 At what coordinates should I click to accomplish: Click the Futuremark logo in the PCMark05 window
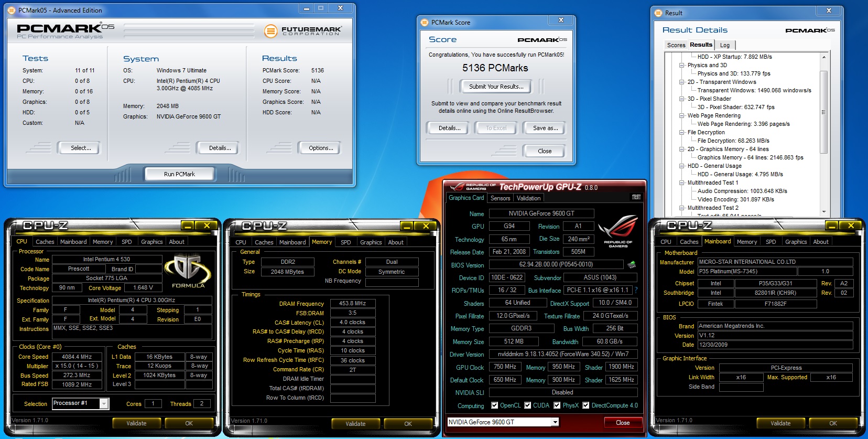tap(302, 31)
